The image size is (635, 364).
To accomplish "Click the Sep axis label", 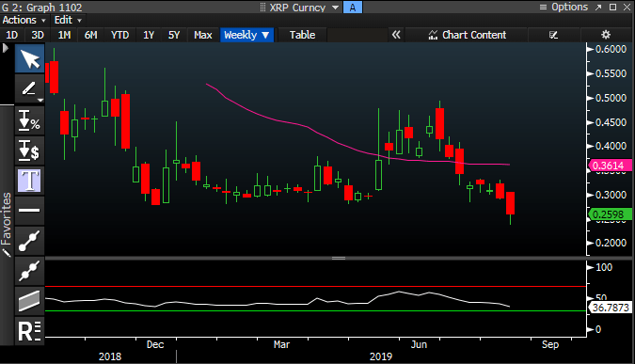I will click(550, 344).
